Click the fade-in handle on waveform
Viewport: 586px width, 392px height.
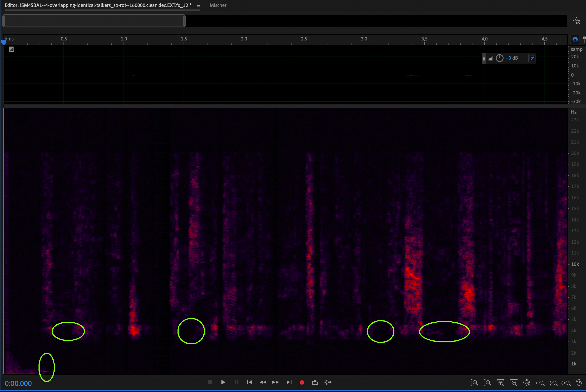11,49
